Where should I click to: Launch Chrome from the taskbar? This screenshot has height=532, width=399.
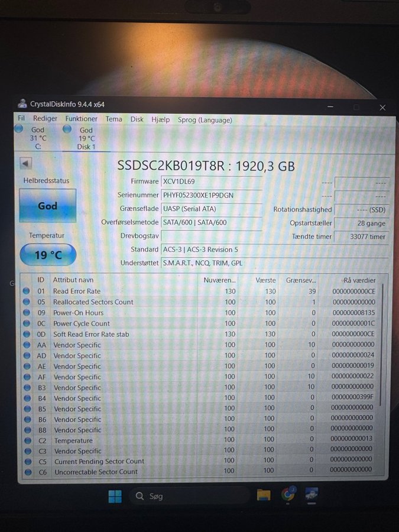[288, 495]
